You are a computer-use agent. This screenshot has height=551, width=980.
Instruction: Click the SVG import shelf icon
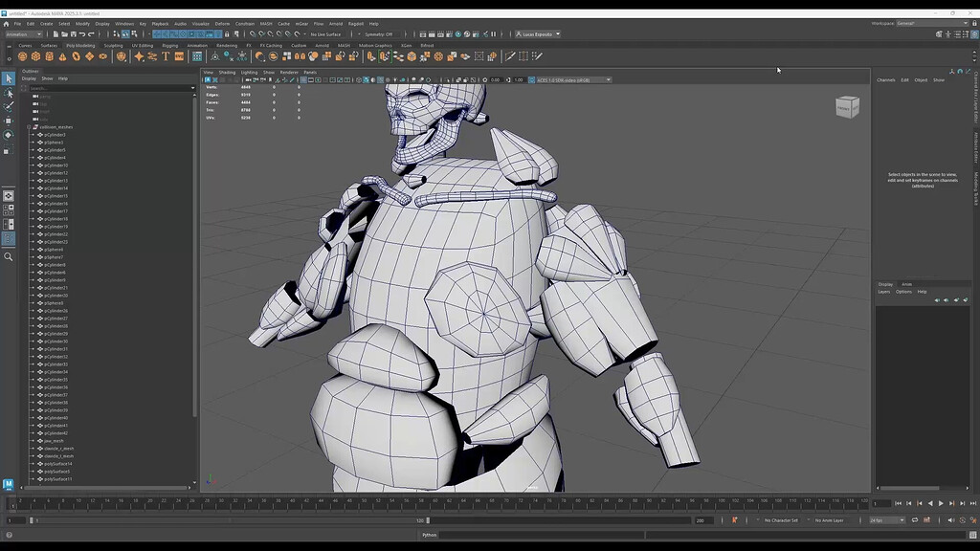(x=179, y=56)
